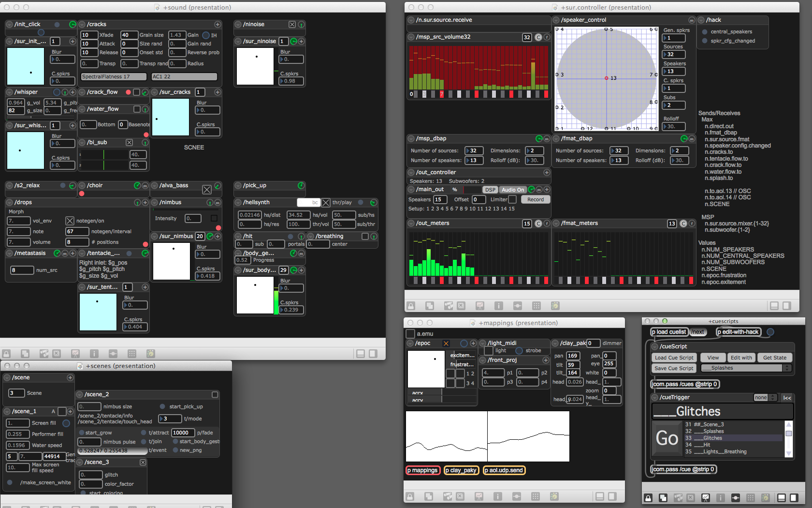
Task: Click the cue list scrollbar down arrow
Action: pos(789,454)
